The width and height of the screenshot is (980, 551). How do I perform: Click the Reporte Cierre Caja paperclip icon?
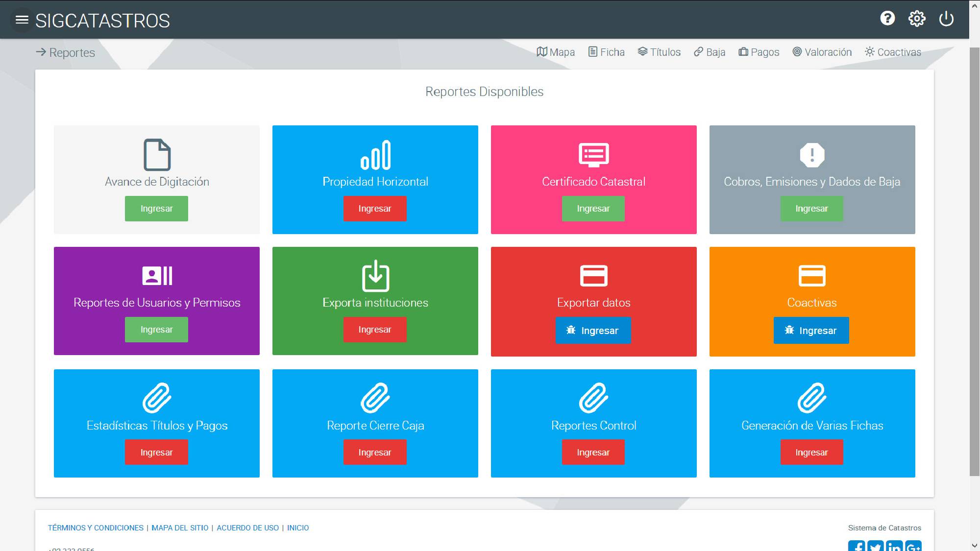tap(375, 398)
